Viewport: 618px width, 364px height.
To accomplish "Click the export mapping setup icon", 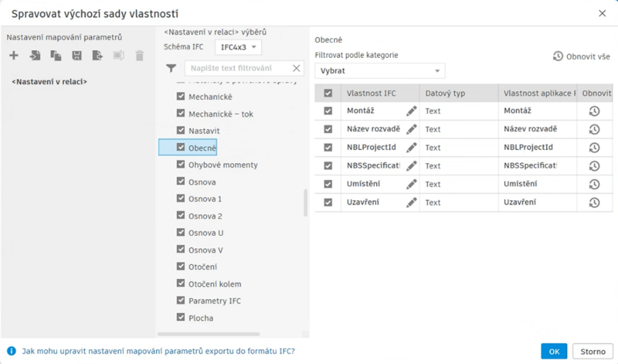I will pos(97,56).
